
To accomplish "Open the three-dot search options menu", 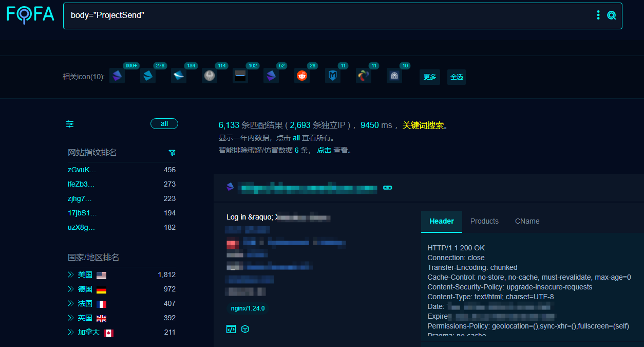I will (598, 15).
